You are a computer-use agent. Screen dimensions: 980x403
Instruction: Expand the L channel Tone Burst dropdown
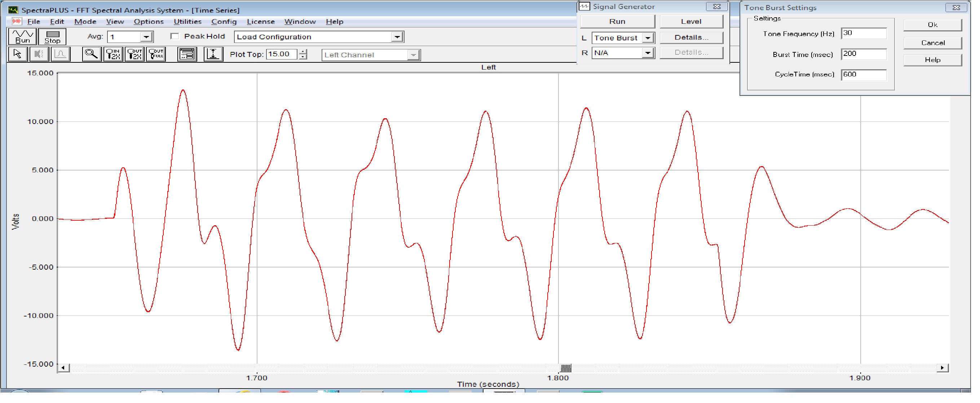coord(648,38)
